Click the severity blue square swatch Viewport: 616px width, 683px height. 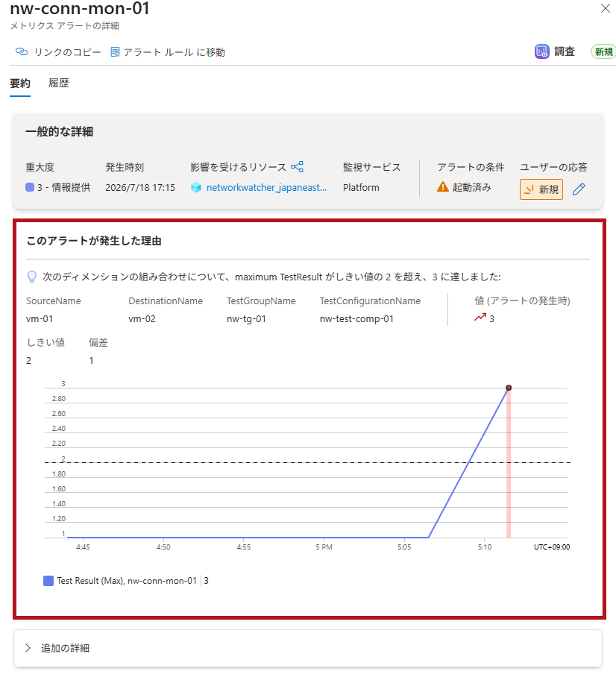pyautogui.click(x=30, y=187)
